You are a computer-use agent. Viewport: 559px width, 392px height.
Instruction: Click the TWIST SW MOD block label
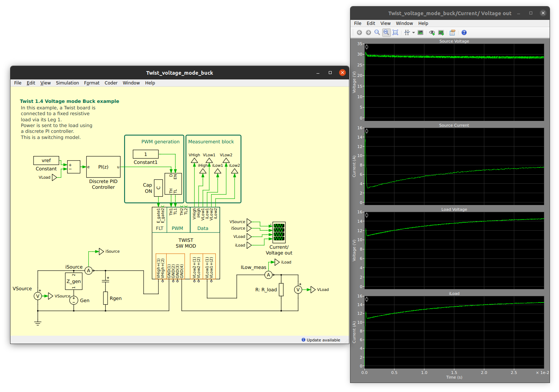coord(186,243)
